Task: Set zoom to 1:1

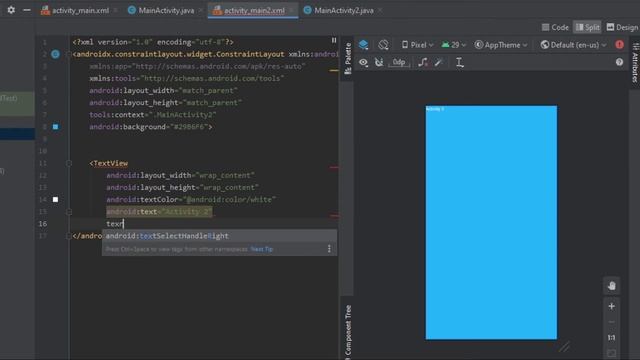Action: pyautogui.click(x=611, y=338)
